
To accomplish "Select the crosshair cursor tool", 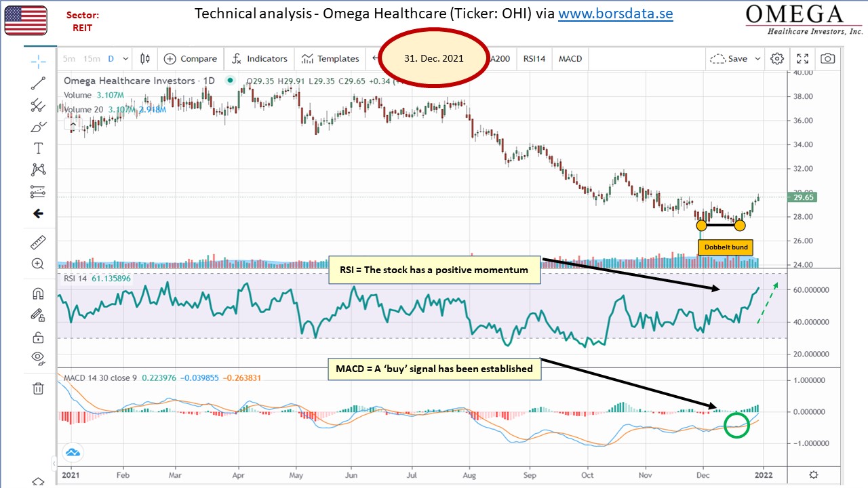I will [x=39, y=60].
